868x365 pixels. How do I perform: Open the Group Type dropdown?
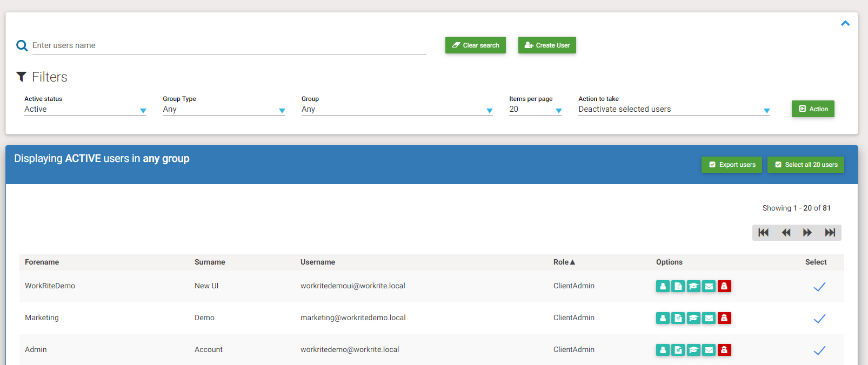pyautogui.click(x=224, y=110)
